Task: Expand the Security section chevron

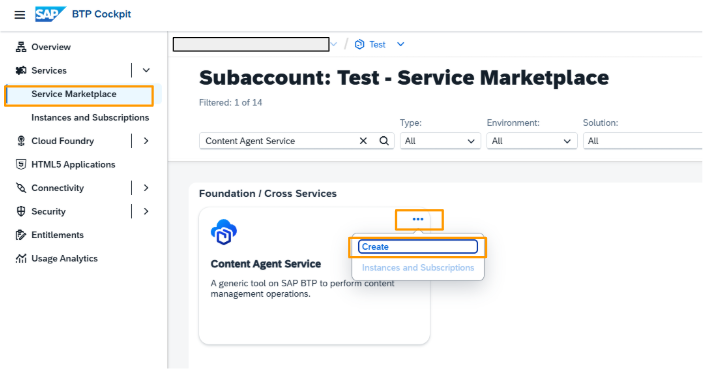Action: [146, 211]
